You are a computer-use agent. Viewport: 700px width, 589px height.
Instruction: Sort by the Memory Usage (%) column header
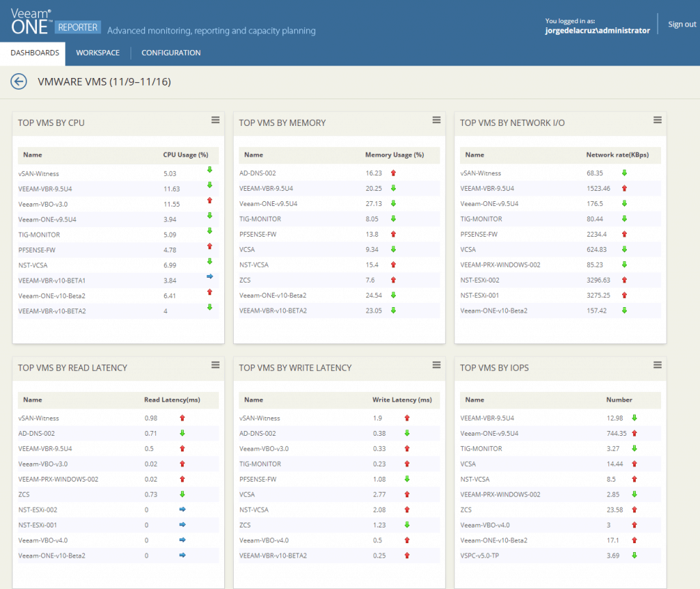[x=394, y=155]
